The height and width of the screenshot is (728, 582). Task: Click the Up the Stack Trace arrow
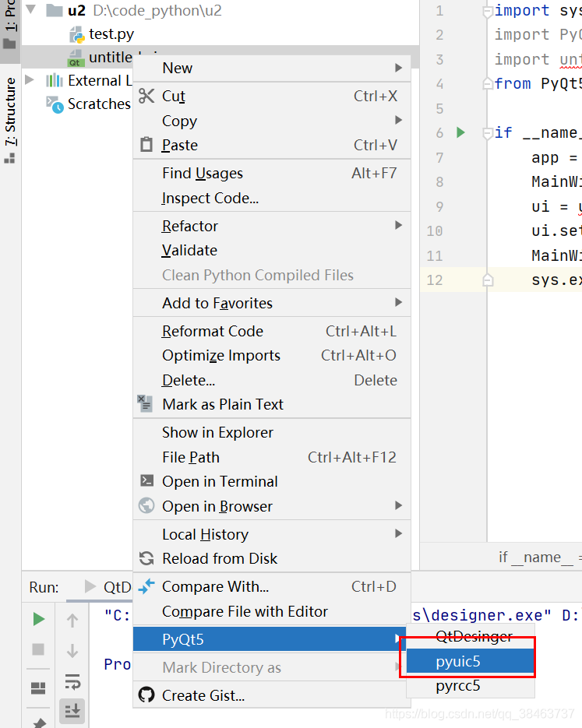pos(72,620)
